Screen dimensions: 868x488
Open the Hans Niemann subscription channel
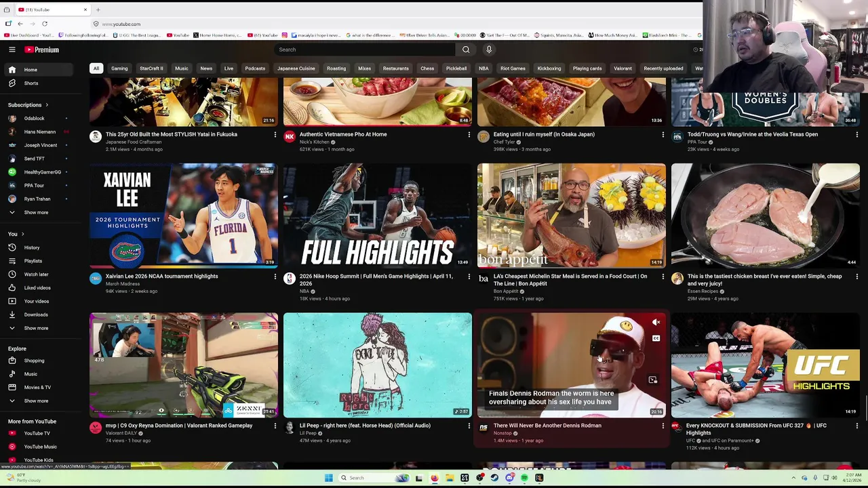pyautogui.click(x=41, y=132)
